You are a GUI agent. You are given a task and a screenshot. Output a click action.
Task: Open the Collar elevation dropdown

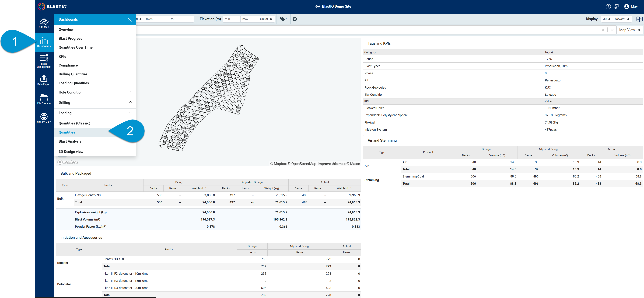[x=266, y=19]
